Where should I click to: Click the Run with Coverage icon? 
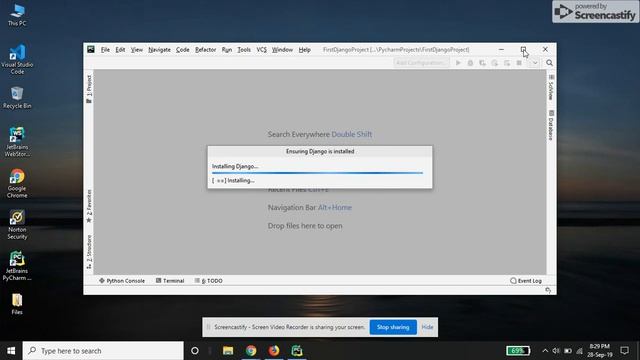pyautogui.click(x=482, y=63)
